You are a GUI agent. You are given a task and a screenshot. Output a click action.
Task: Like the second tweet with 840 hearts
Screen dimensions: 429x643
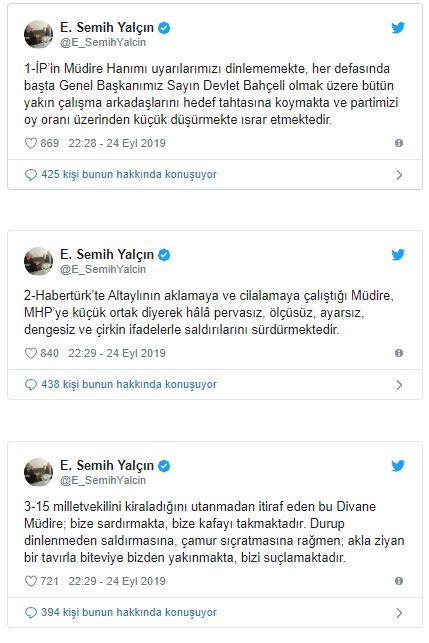click(x=31, y=353)
